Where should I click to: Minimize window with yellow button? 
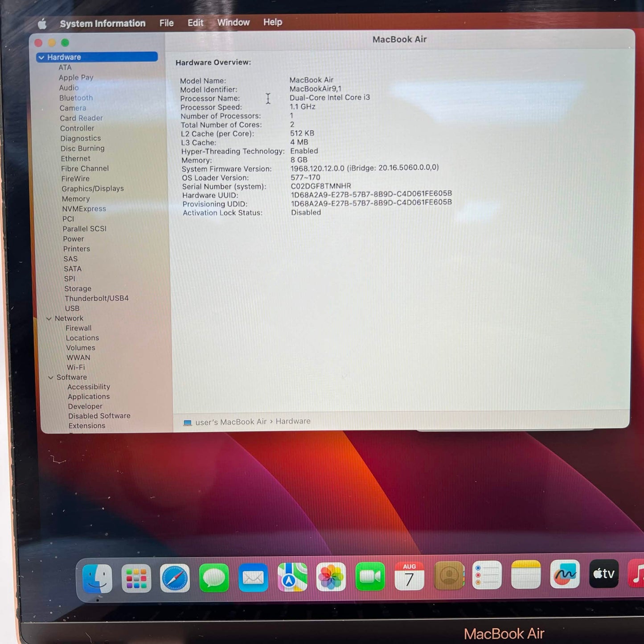[52, 43]
